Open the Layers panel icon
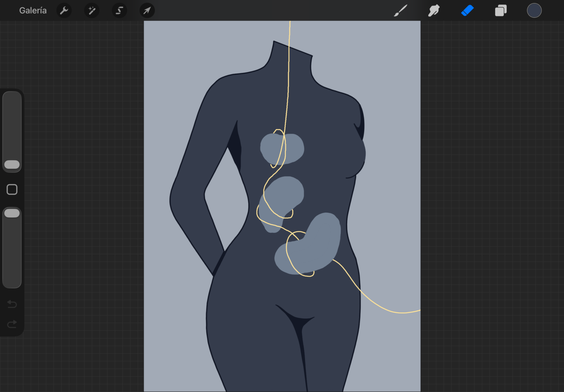This screenshot has height=392, width=564. point(501,11)
